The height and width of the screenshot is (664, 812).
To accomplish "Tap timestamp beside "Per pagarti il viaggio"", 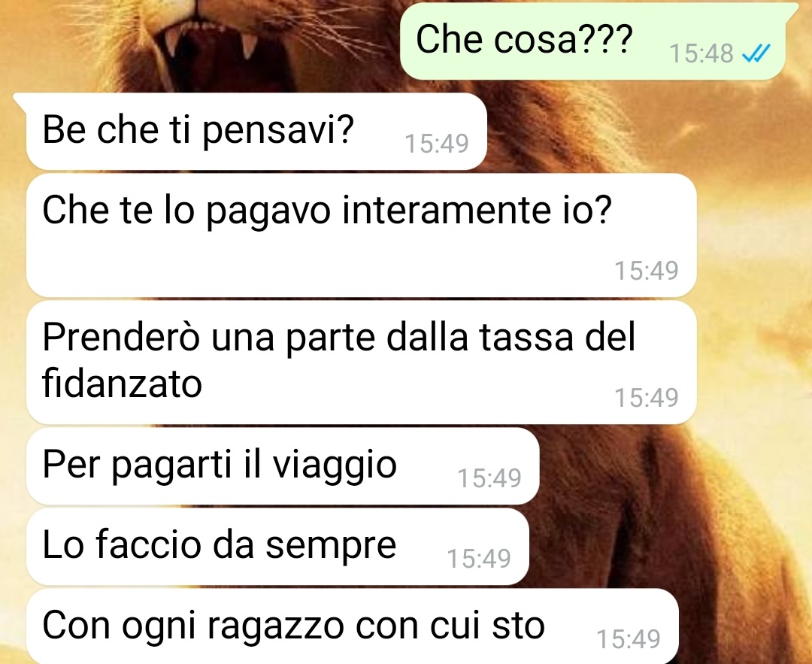I will tap(489, 478).
